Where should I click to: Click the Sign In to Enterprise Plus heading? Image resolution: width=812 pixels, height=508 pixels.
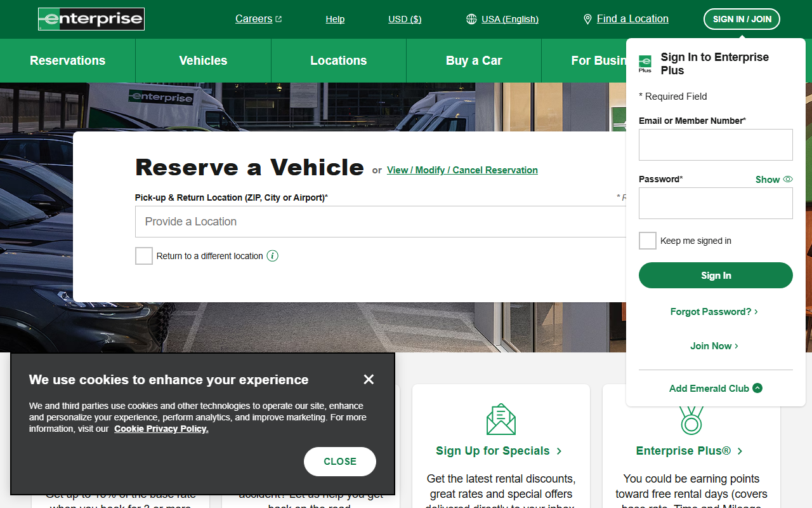[x=715, y=63]
